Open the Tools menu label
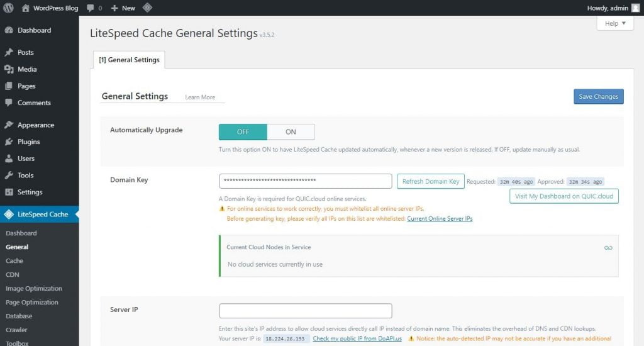 tap(25, 176)
